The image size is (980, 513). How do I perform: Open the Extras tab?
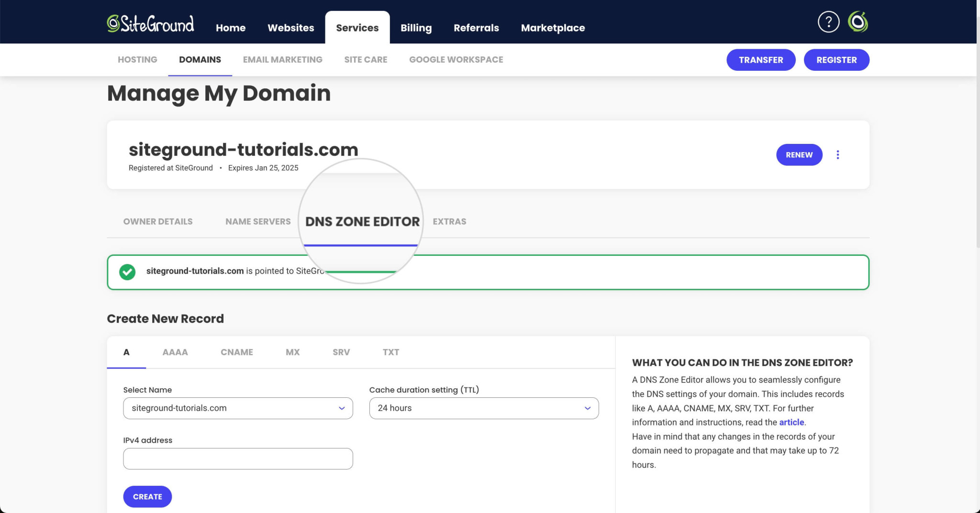tap(449, 221)
